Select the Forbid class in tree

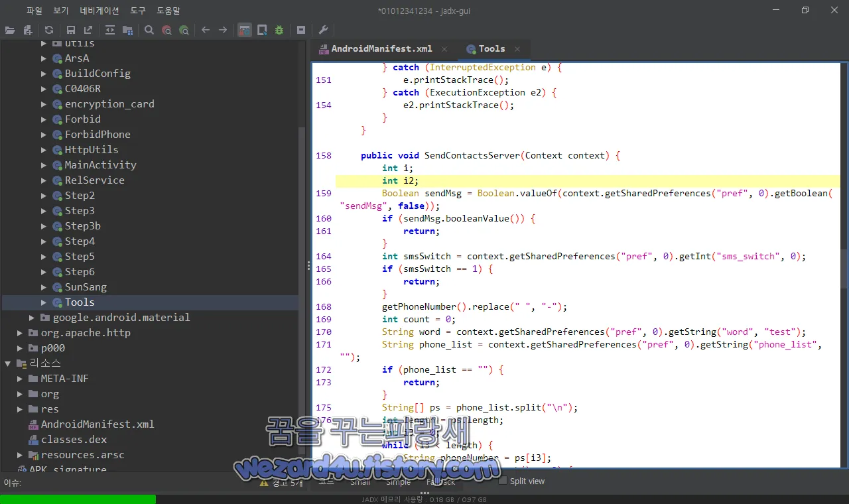coord(83,119)
